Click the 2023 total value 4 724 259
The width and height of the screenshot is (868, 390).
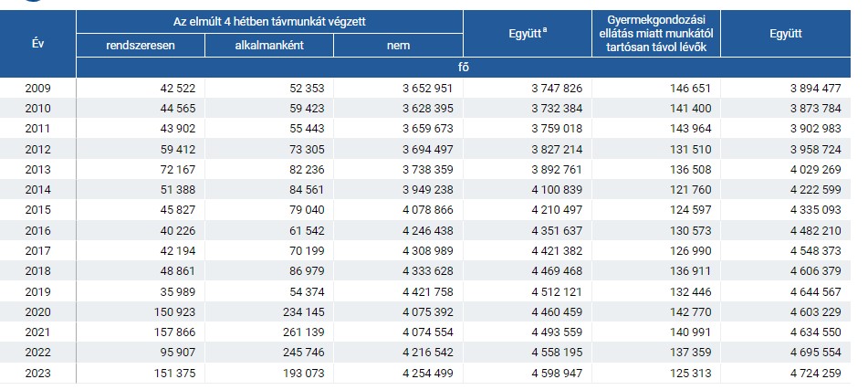(x=815, y=373)
